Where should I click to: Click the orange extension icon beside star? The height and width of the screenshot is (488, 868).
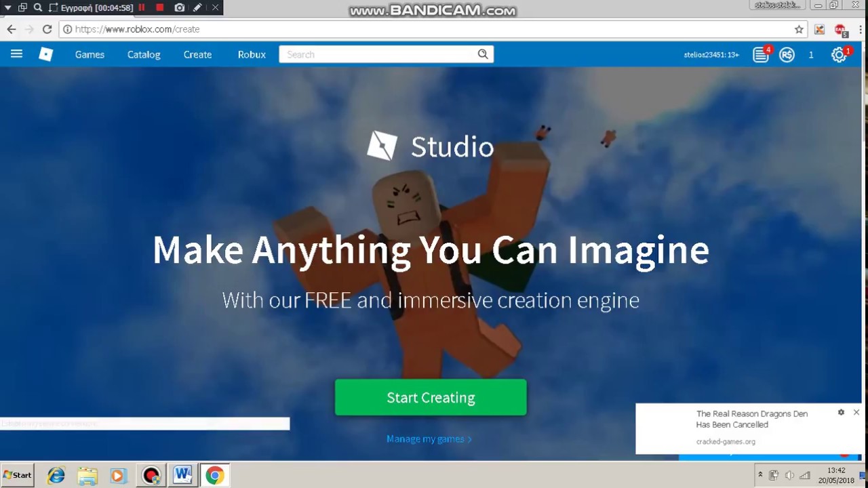820,29
